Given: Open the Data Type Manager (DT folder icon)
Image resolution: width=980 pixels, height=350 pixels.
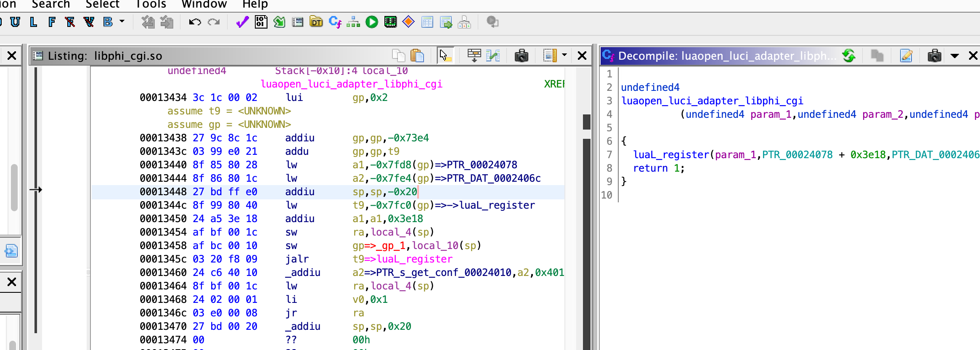Looking at the screenshot, I should coord(316,22).
